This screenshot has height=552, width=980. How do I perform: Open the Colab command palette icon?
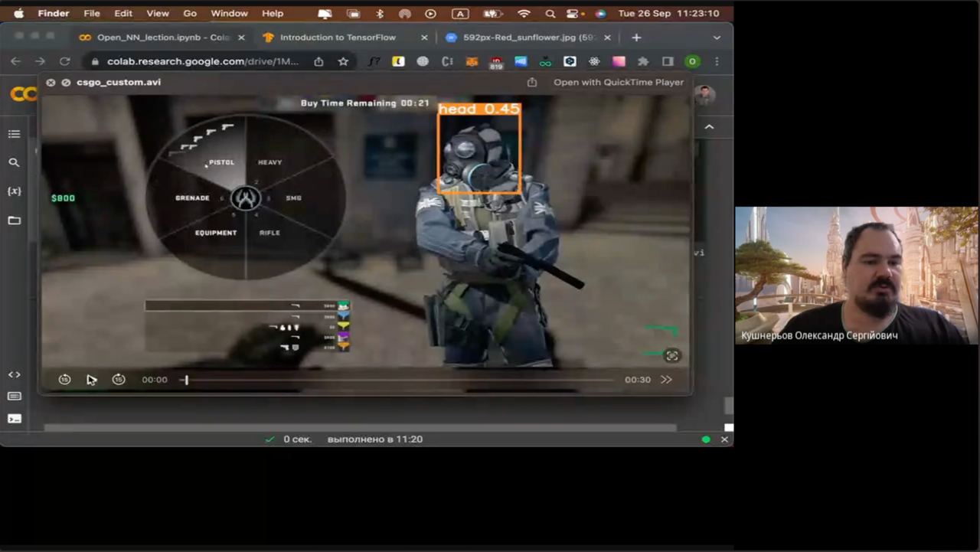tap(14, 396)
